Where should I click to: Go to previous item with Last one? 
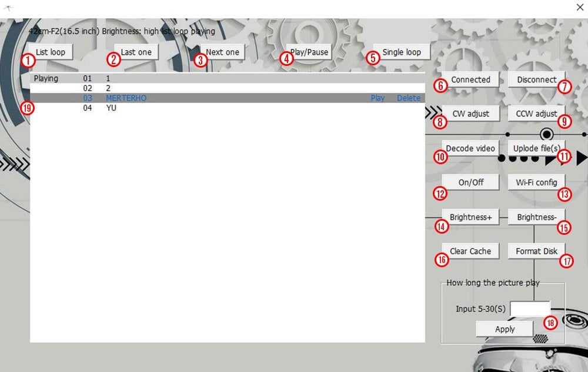[136, 52]
